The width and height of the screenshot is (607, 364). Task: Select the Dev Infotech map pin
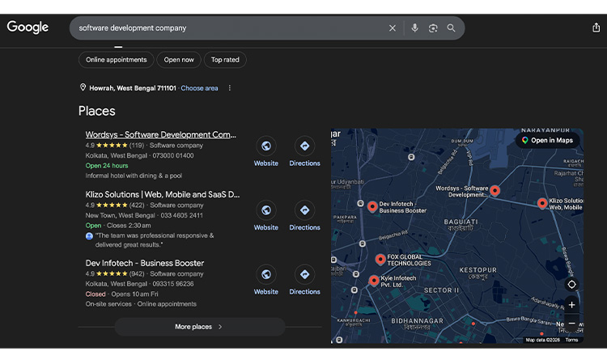(372, 207)
